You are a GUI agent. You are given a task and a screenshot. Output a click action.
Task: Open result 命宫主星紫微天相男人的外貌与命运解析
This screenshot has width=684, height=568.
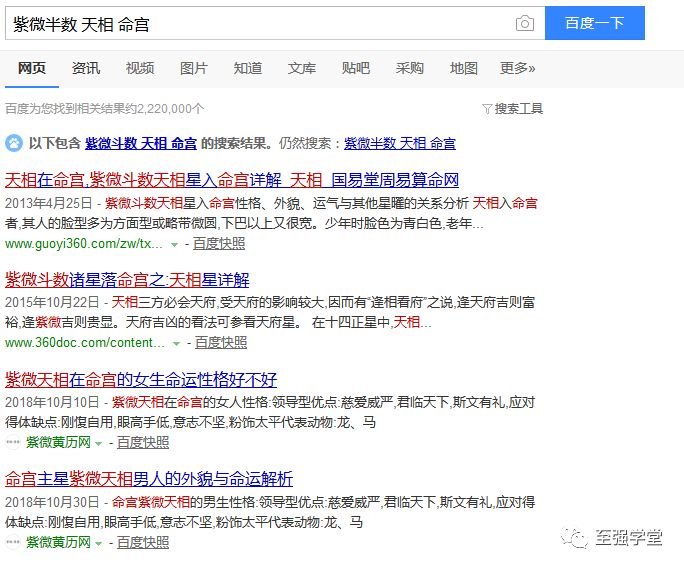pos(149,479)
